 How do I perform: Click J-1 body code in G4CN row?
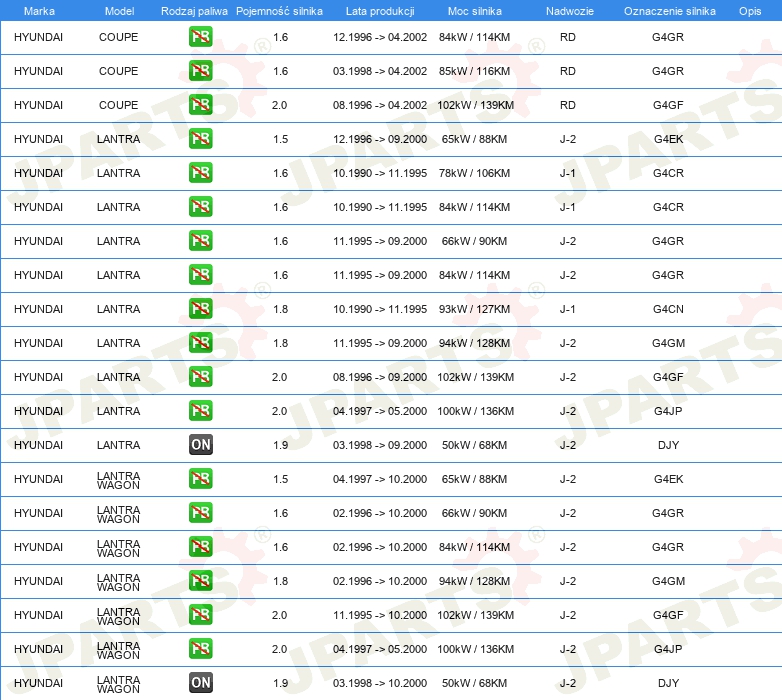(x=568, y=309)
